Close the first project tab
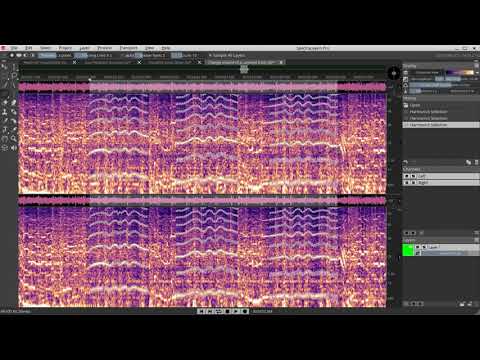Viewport: 480px width, 360px height. coord(74,62)
